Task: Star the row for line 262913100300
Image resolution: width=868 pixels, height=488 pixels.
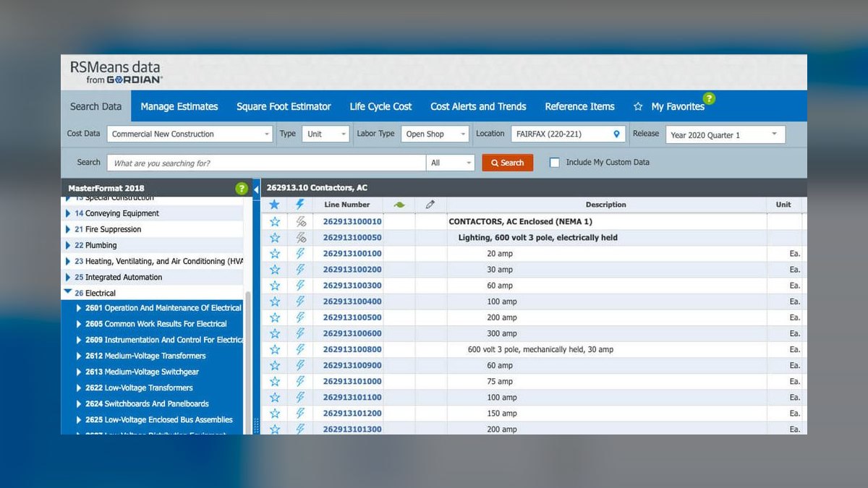Action: (x=275, y=286)
